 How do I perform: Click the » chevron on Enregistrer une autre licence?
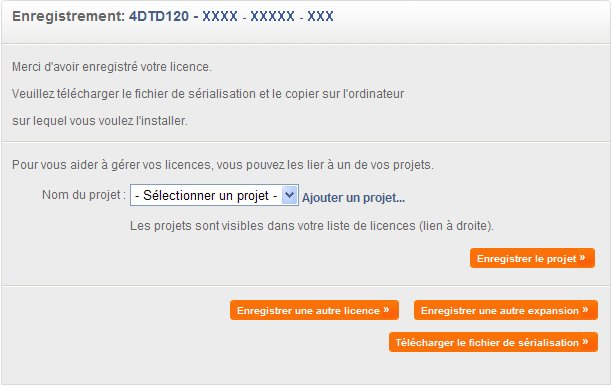point(386,310)
